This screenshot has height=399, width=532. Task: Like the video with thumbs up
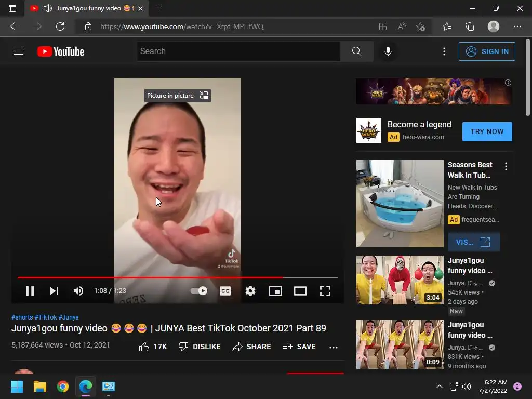click(x=153, y=347)
